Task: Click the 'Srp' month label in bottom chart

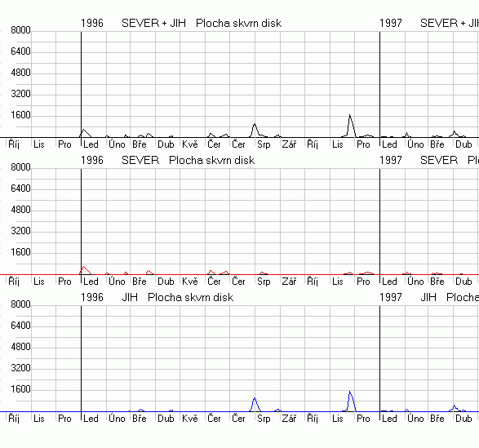Action: click(x=264, y=419)
